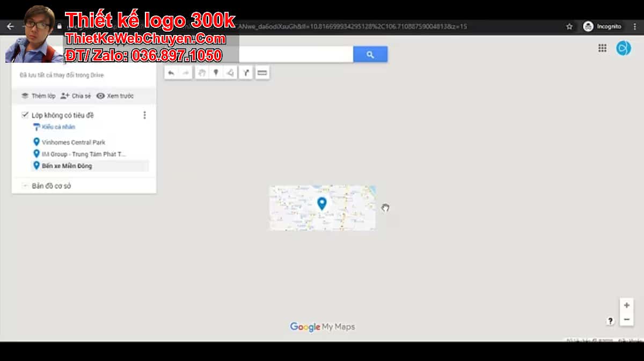Image resolution: width=644 pixels, height=361 pixels.
Task: Pick the add directions tool
Action: [245, 73]
